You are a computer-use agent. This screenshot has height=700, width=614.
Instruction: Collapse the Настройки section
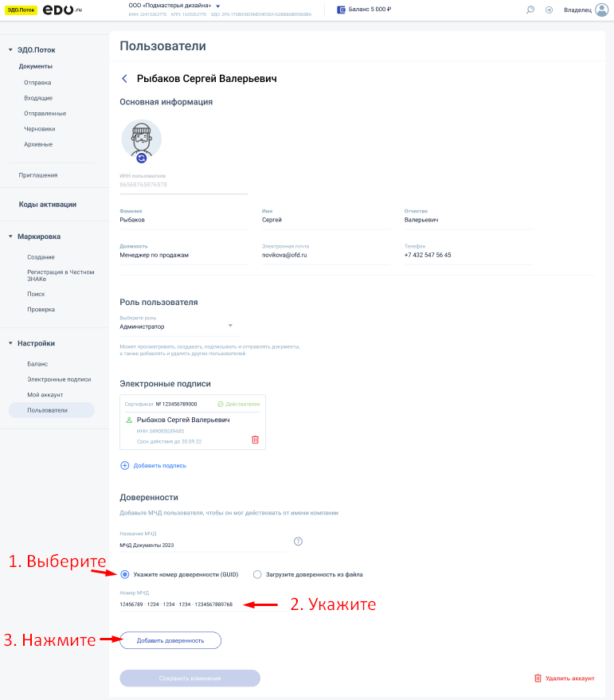point(10,343)
